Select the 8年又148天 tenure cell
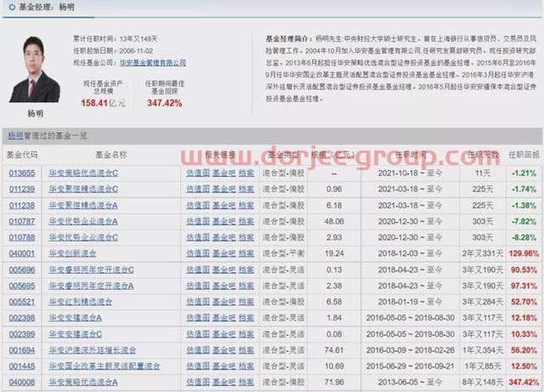Viewport: 544px width, 392px height. pos(482,383)
